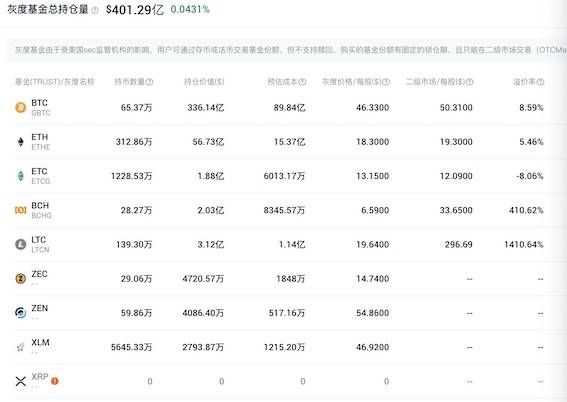Click the orange warning badge beside XRP

click(x=55, y=381)
